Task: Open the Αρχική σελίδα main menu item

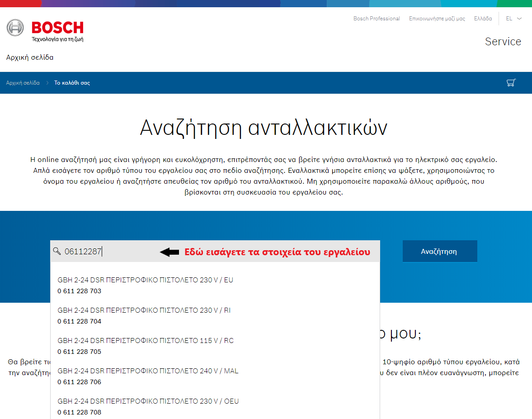Action: click(30, 57)
